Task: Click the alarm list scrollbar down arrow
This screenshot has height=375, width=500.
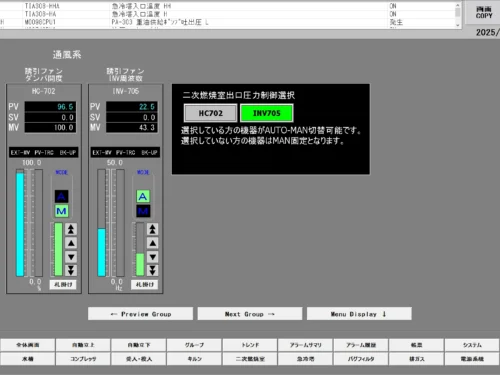Action: pos(458,25)
